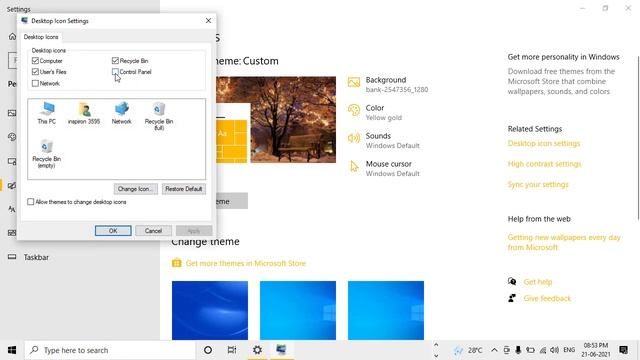
Task: Uncheck the Computer checkbox
Action: [35, 60]
